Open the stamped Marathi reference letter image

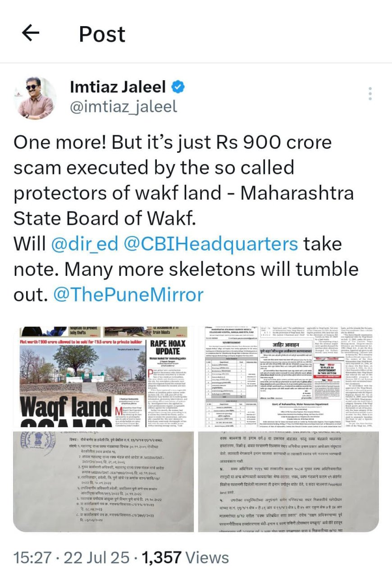coord(104,481)
